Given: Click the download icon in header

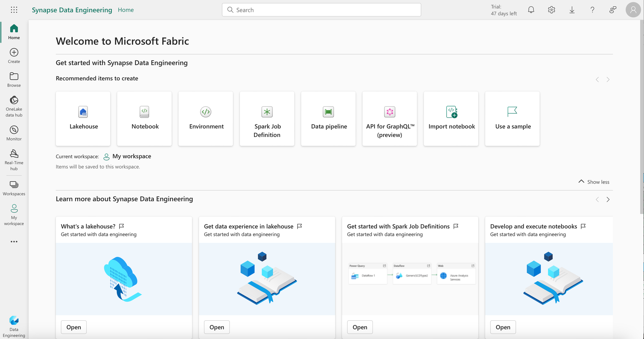Looking at the screenshot, I should [x=572, y=10].
